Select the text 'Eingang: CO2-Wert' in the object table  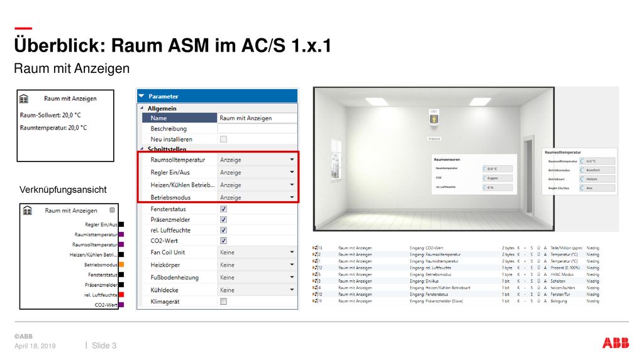click(426, 248)
